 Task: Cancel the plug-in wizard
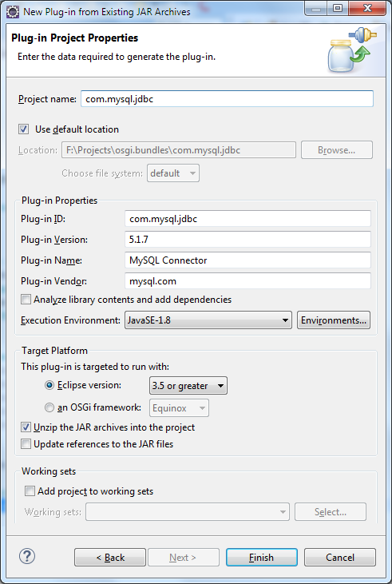[340, 558]
